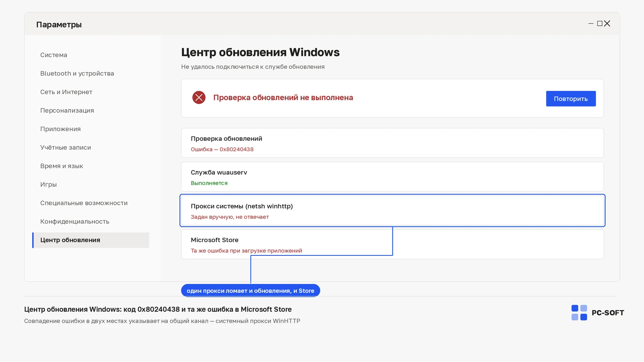Open the Проверка обновлений card
The width and height of the screenshot is (644, 362).
point(392,143)
